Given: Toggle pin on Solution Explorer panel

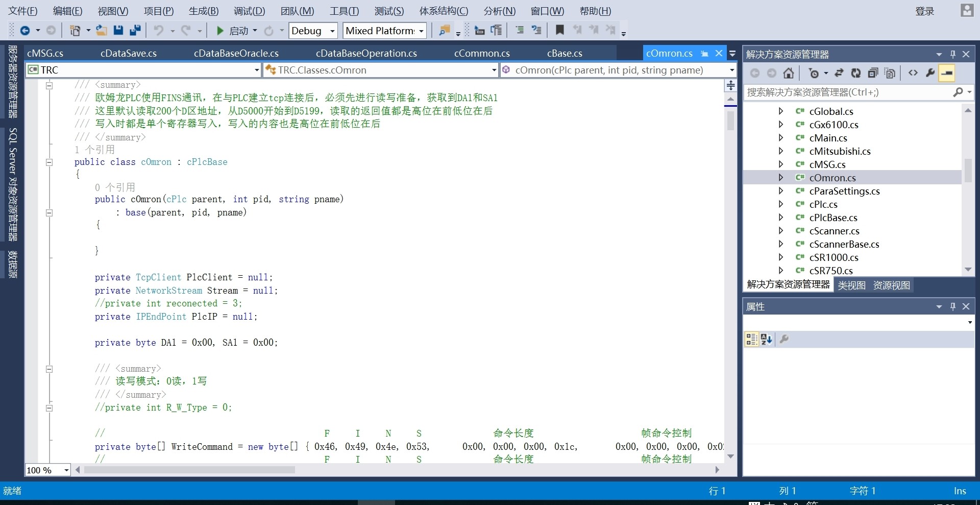Looking at the screenshot, I should click(x=952, y=54).
